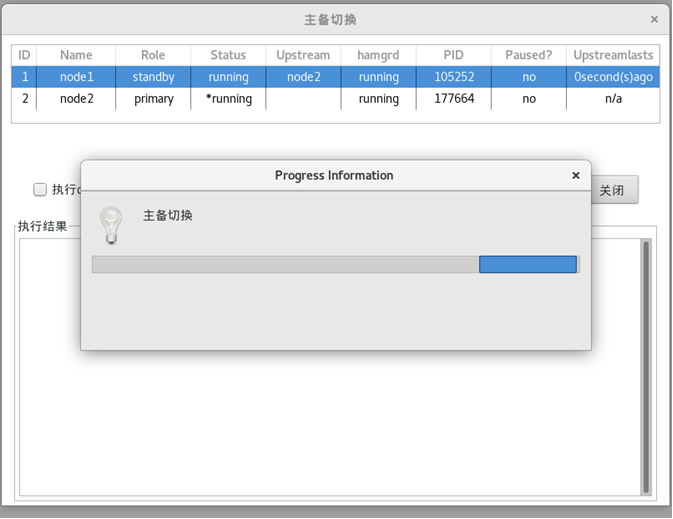Click the Upstreamlasts column header

pyautogui.click(x=613, y=55)
